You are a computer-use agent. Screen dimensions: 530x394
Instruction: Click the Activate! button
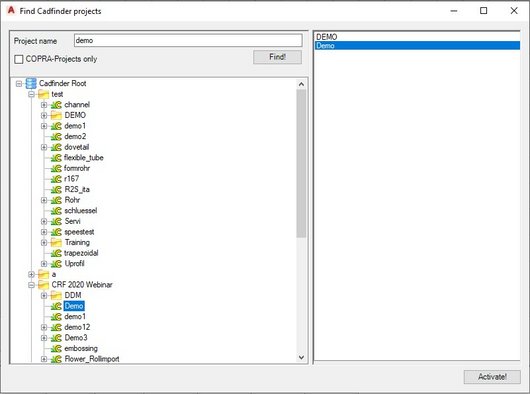pos(492,377)
